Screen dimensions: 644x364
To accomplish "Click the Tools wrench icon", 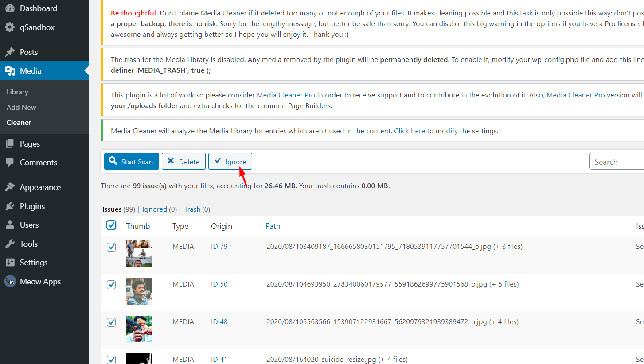I will pyautogui.click(x=10, y=244).
